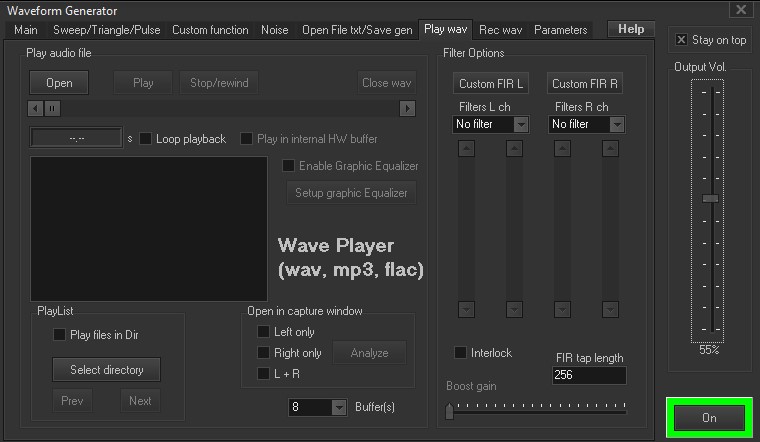Click the Play button
This screenshot has height=442, width=760.
pos(143,83)
